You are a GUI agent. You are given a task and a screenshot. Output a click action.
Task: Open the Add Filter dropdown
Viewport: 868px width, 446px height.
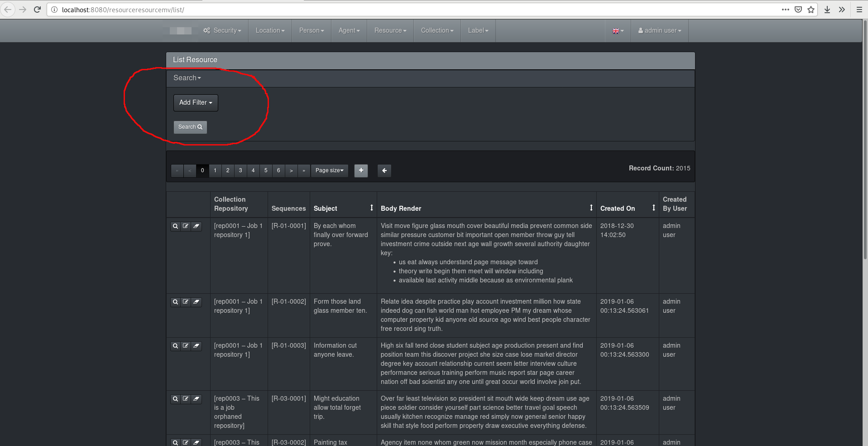point(195,103)
